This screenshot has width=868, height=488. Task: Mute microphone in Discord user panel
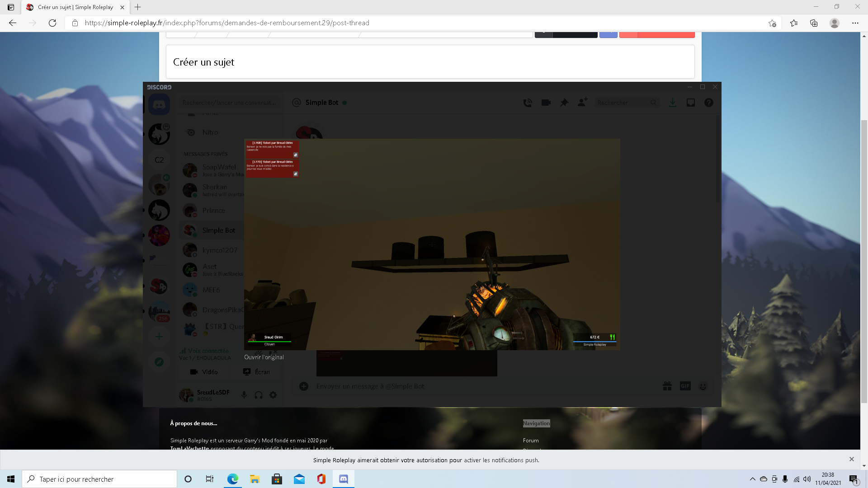point(244,395)
